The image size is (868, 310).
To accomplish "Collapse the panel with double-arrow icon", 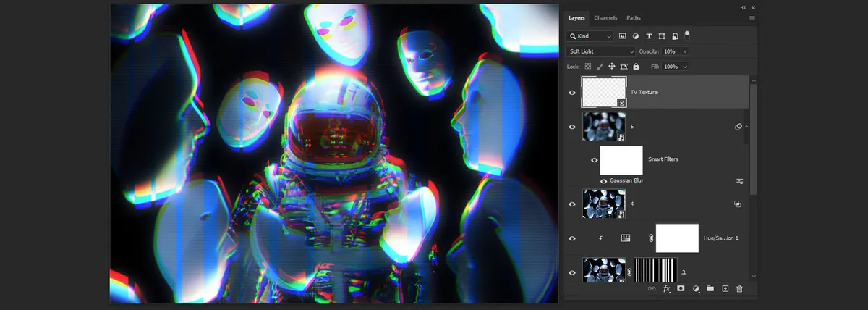I will tap(743, 7).
